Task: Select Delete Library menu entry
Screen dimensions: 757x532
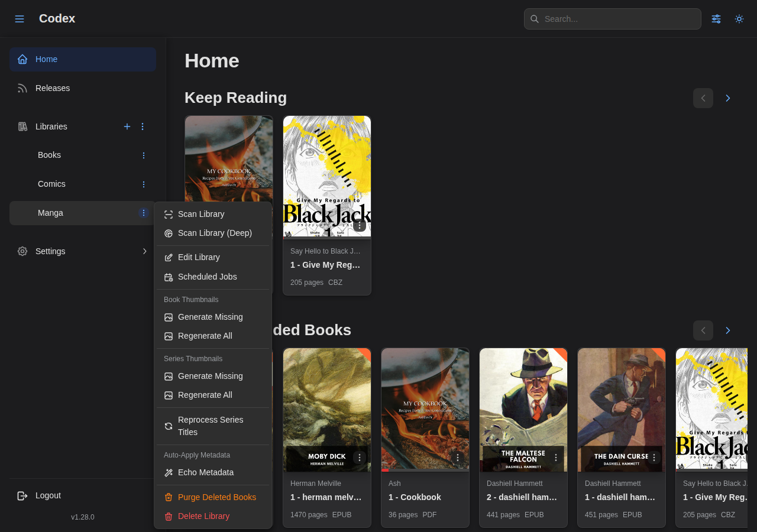Action: point(213,516)
